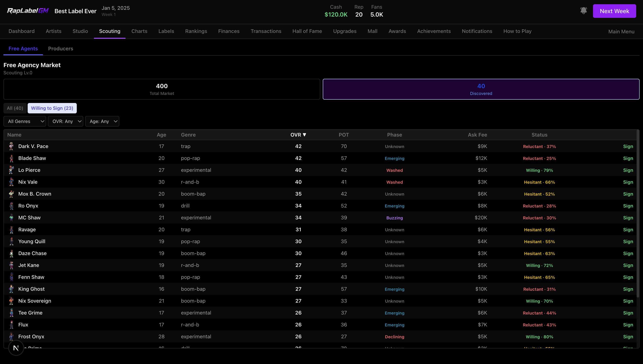Click Young Quill's avatar icon
Viewport: 643px width, 364px height.
[x=11, y=241]
